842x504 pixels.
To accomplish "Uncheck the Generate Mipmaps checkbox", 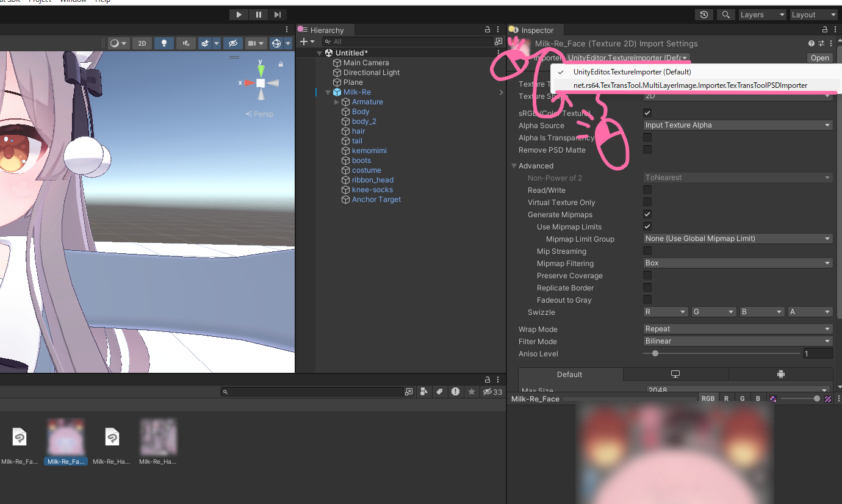I will [x=647, y=215].
